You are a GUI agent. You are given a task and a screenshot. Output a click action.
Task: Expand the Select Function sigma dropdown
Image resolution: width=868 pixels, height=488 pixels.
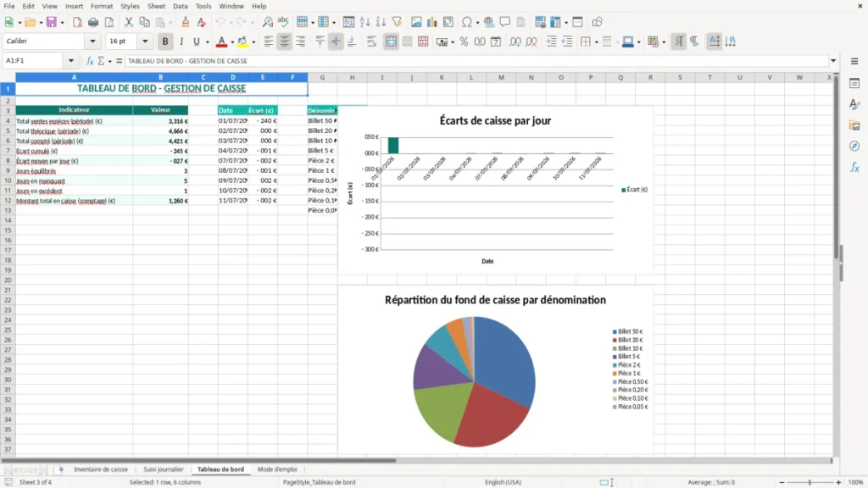pos(109,61)
